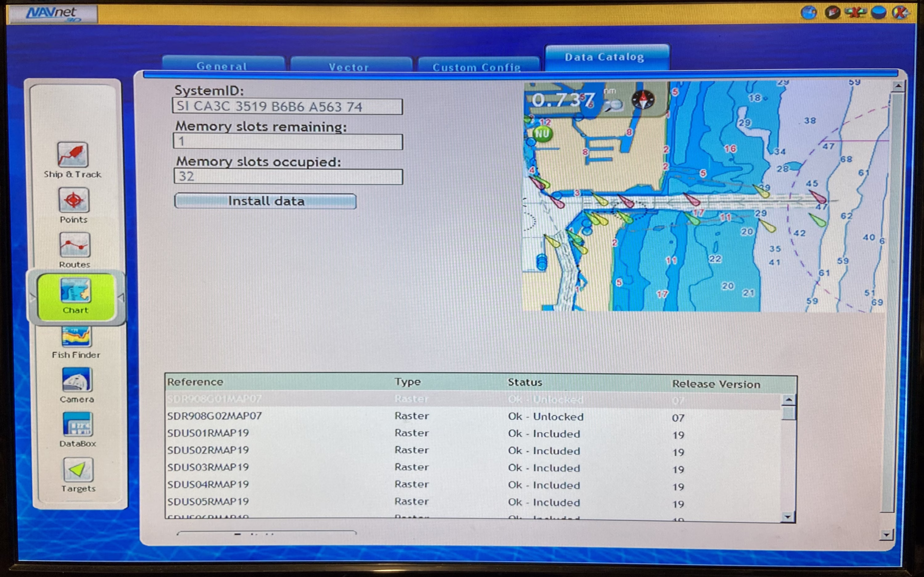Open the Routes settings icon
This screenshot has width=924, height=577.
click(75, 245)
